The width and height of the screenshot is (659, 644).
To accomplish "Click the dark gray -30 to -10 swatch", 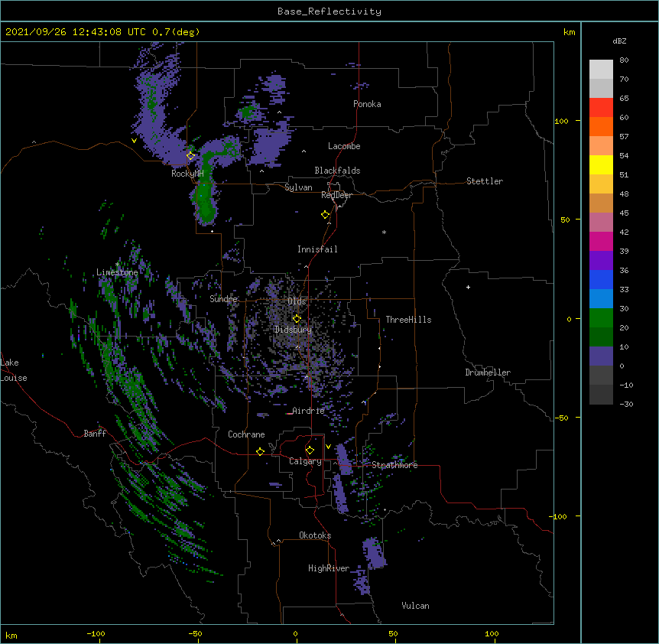I will click(x=601, y=395).
